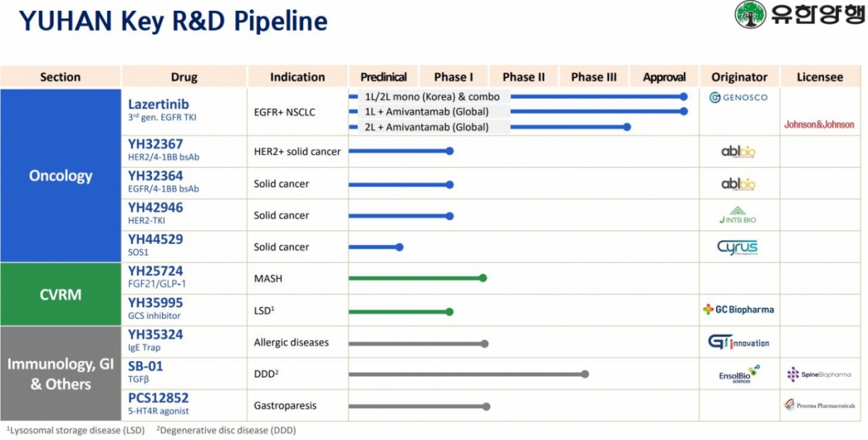Click the Oncology section cell
The image size is (868, 440).
point(61,176)
